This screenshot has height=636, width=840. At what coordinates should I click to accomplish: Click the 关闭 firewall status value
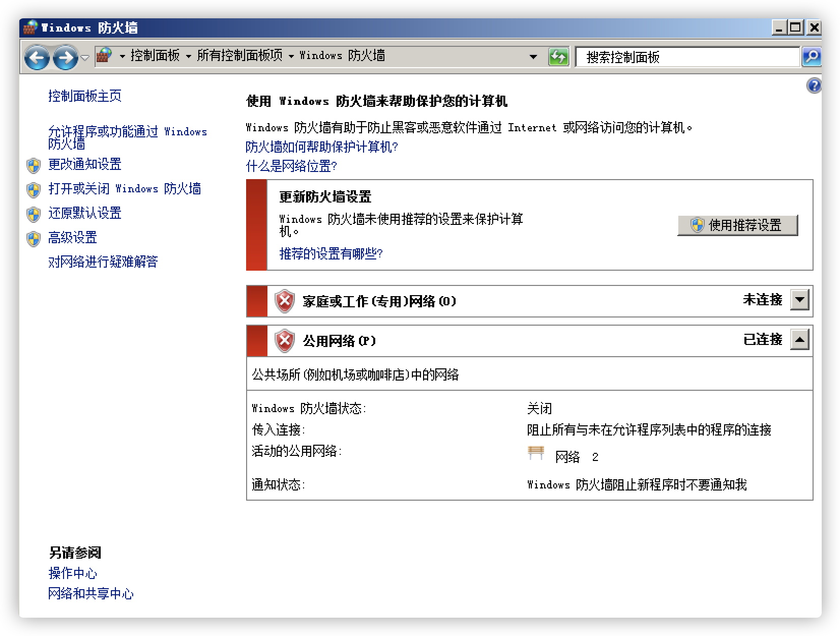point(539,409)
